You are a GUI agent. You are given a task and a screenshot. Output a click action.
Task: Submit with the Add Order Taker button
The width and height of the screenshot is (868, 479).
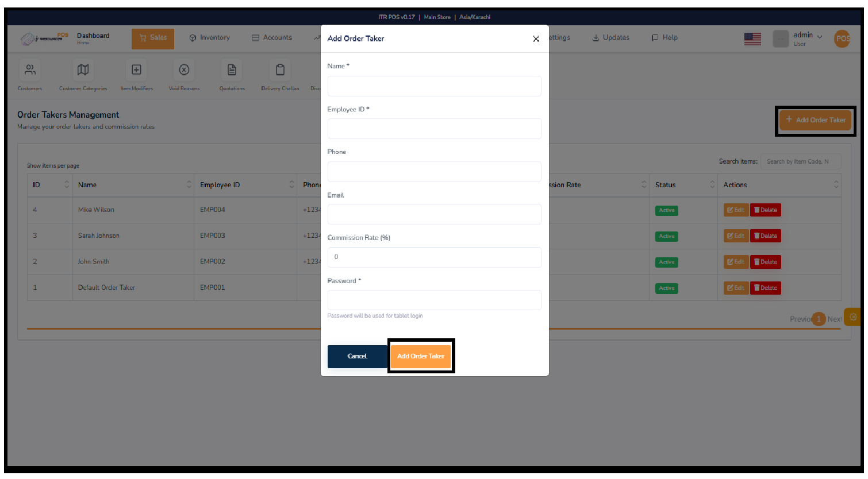[421, 356]
